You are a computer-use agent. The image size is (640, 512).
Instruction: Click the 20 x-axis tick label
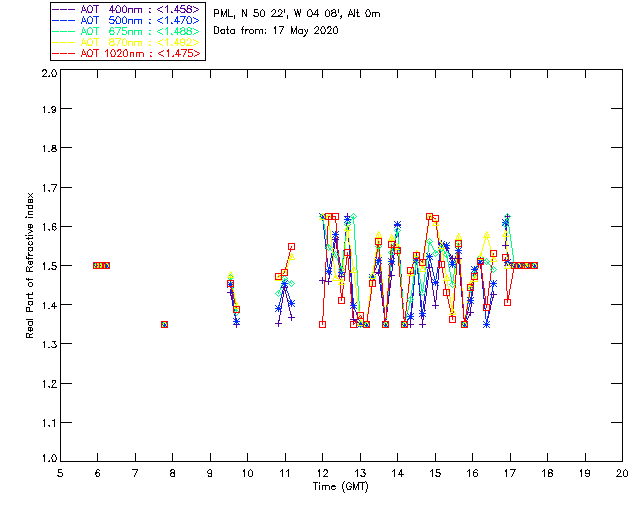point(622,473)
